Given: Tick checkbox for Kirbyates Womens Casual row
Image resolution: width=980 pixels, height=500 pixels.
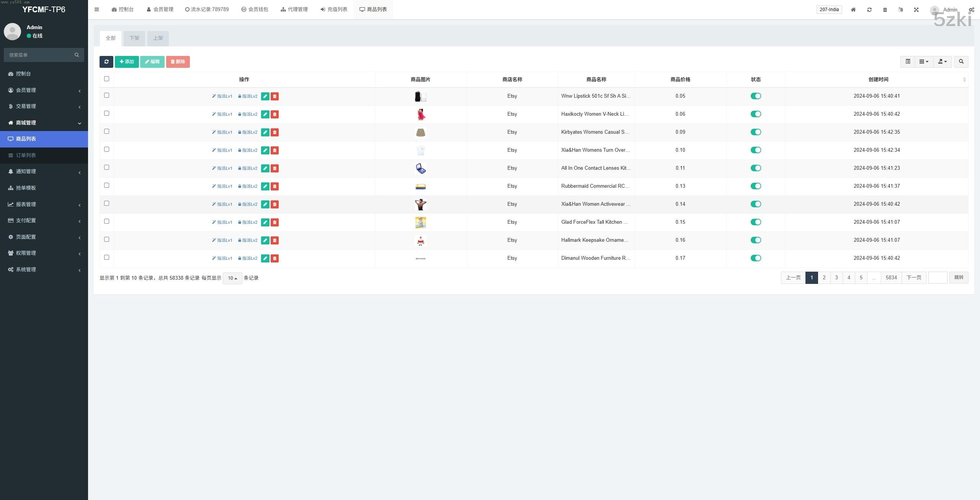Looking at the screenshot, I should [106, 131].
